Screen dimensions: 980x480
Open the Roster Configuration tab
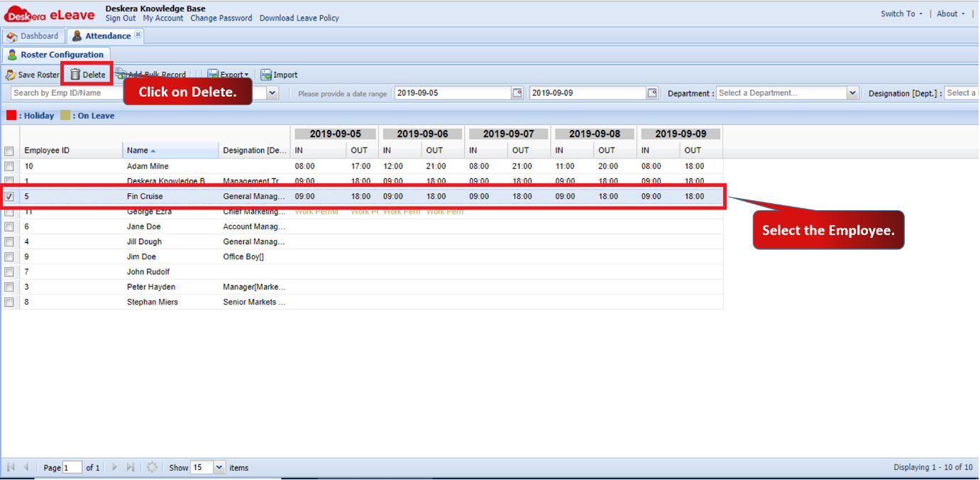click(56, 55)
